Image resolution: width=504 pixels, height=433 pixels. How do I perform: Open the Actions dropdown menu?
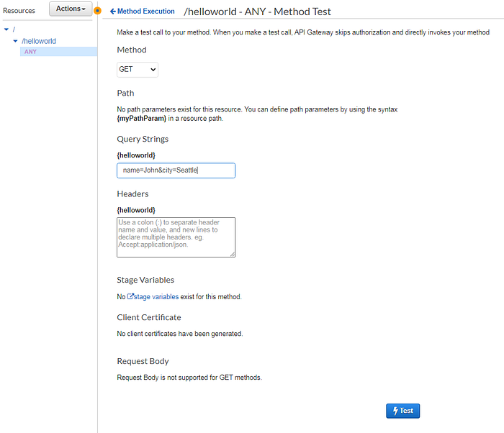(x=71, y=9)
